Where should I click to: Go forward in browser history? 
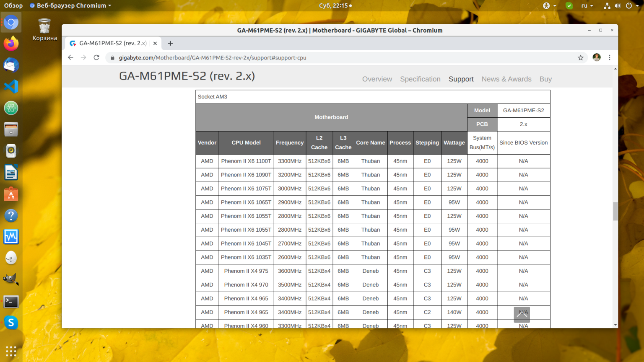pyautogui.click(x=83, y=57)
